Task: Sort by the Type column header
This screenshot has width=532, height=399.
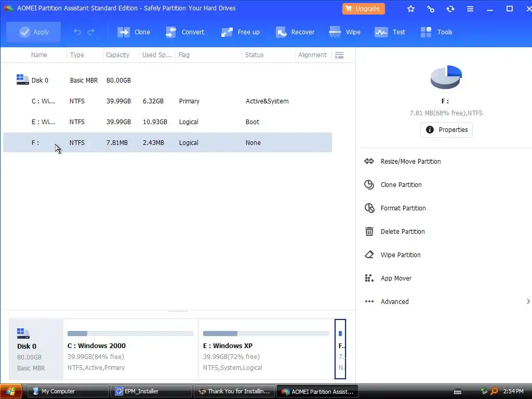Action: coord(77,55)
